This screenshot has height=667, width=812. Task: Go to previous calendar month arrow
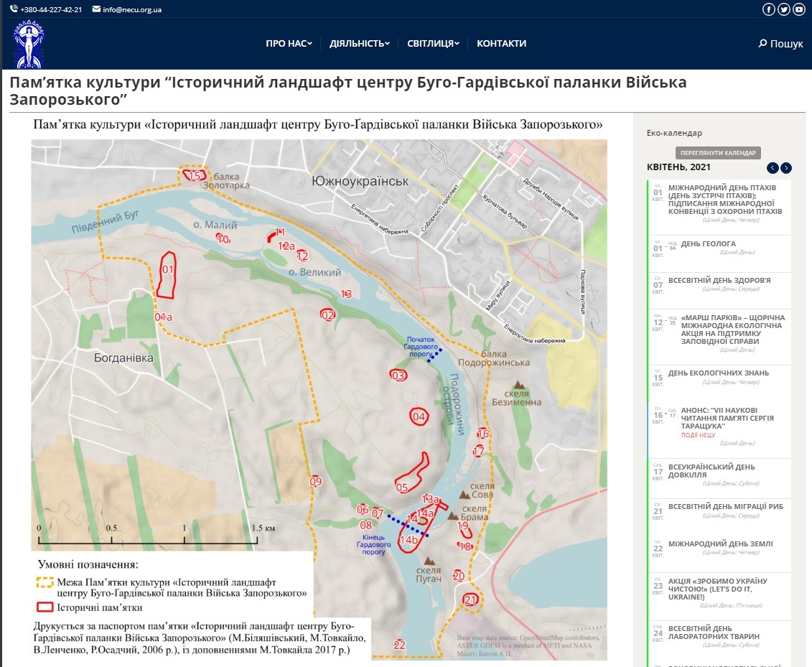coord(773,168)
